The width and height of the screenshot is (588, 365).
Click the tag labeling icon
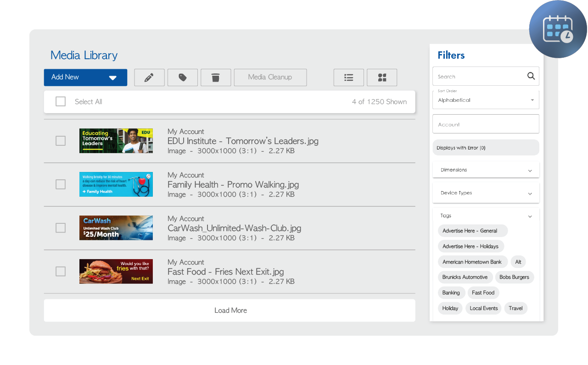point(182,77)
